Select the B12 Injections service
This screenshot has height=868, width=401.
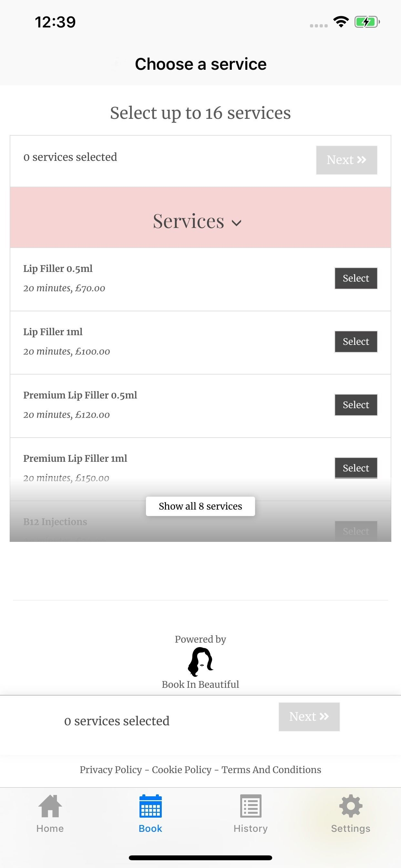point(356,531)
